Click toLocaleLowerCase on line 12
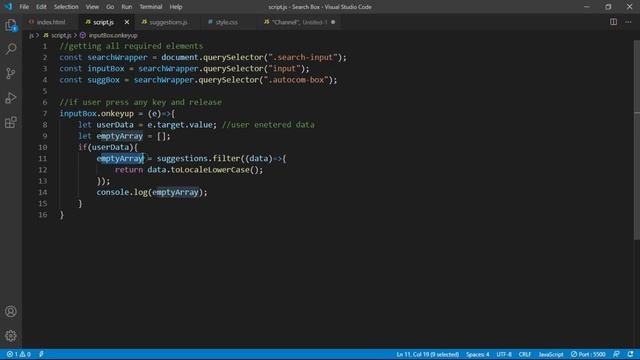The height and width of the screenshot is (360, 640). click(210, 170)
